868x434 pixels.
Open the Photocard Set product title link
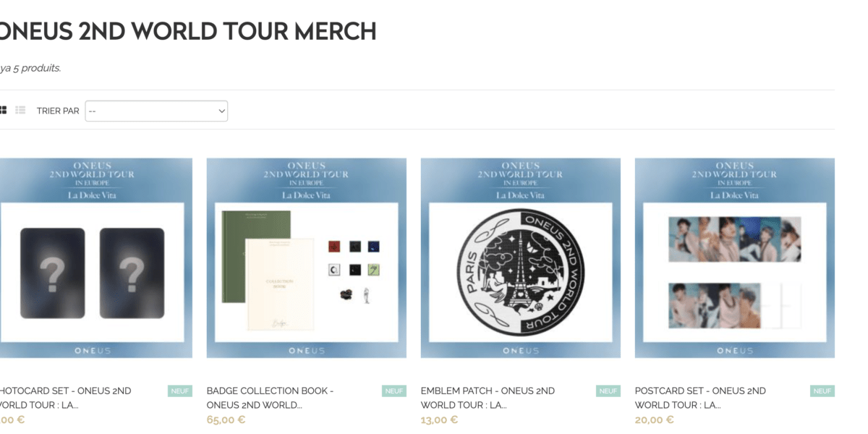(66, 398)
